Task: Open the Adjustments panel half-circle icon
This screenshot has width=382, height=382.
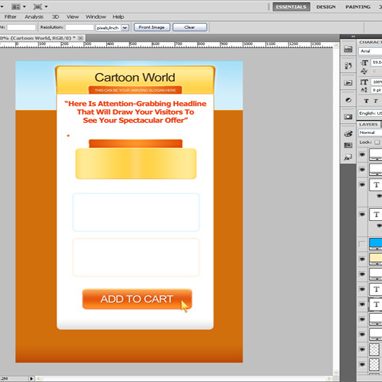Action: tap(348, 100)
